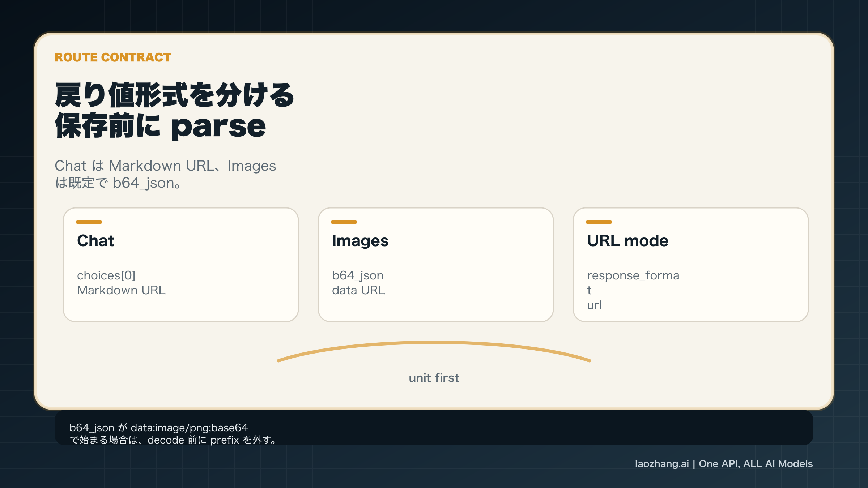Click the response_format url text
Image resolution: width=868 pixels, height=488 pixels.
(x=633, y=289)
